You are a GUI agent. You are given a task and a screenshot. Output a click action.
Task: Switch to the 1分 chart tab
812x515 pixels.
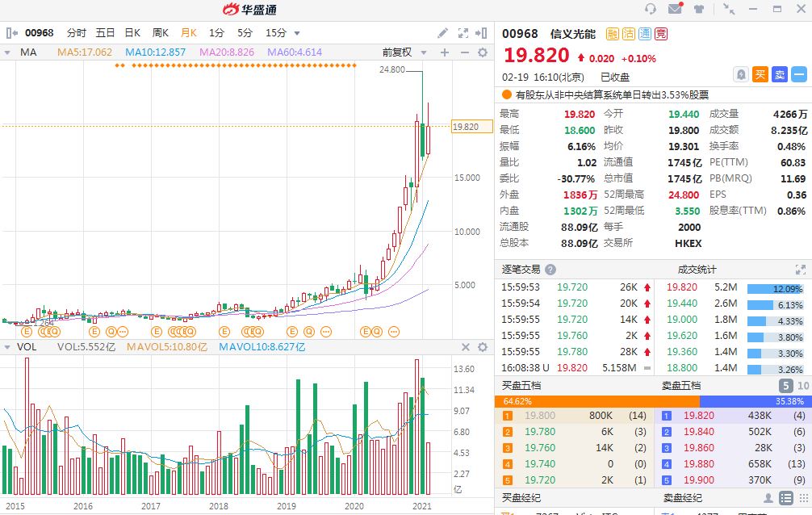[x=216, y=33]
